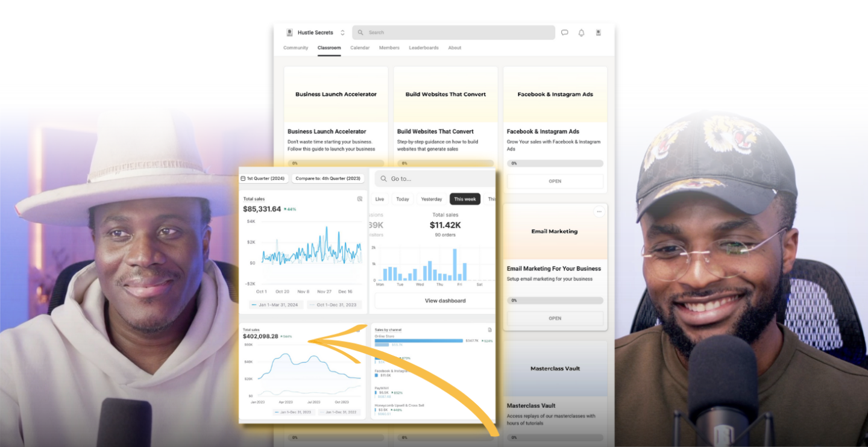Open the Masterclass Vault course thumbnail

click(555, 368)
